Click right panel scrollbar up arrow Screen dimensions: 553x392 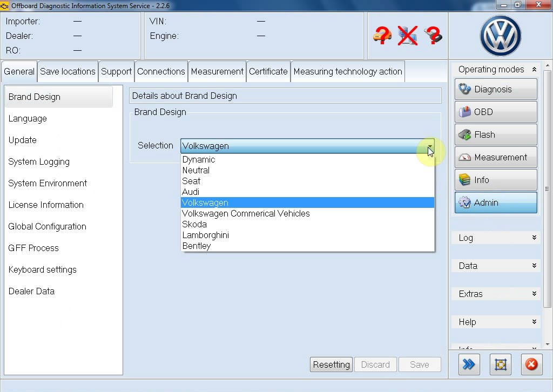point(547,65)
